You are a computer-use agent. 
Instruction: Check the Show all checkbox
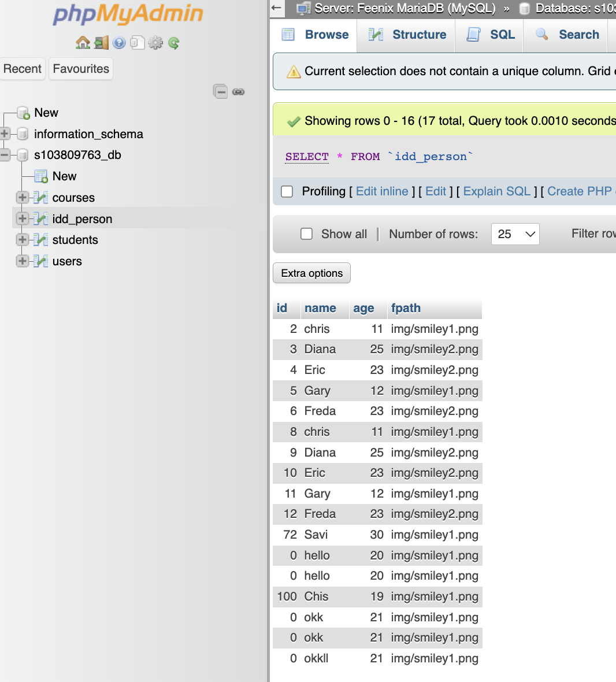point(306,233)
